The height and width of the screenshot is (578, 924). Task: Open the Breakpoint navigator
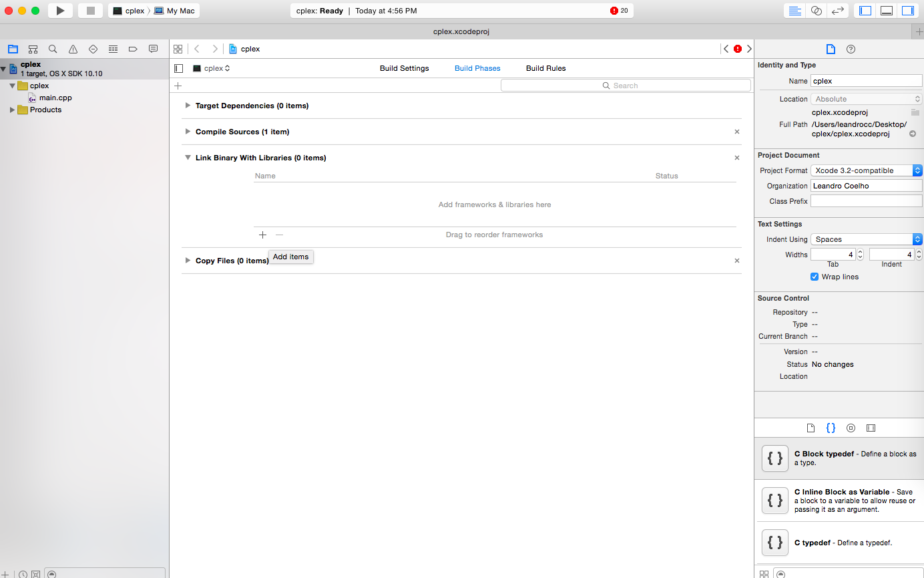tap(133, 49)
